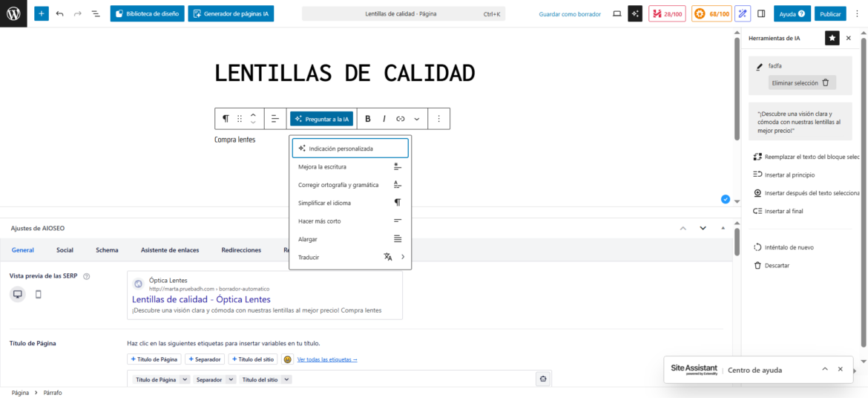Open dropdown of Título del sitio tag
The height and width of the screenshot is (398, 868).
point(287,379)
